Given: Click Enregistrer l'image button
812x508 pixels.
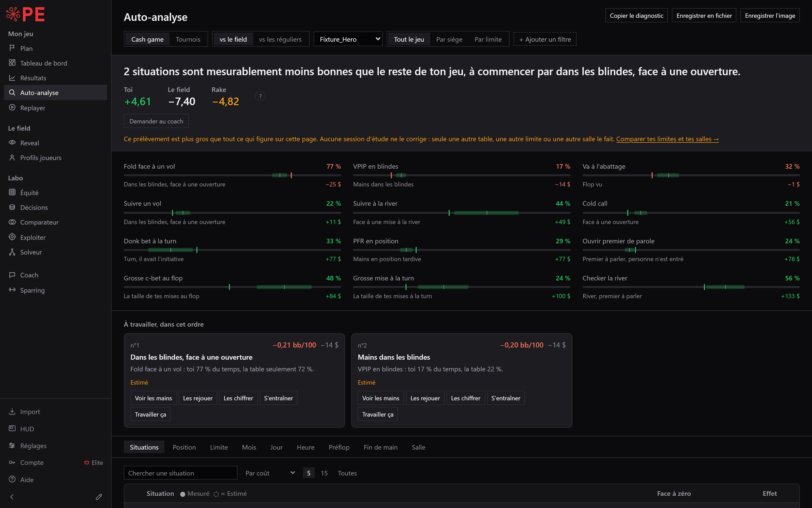Looking at the screenshot, I should pyautogui.click(x=770, y=15).
